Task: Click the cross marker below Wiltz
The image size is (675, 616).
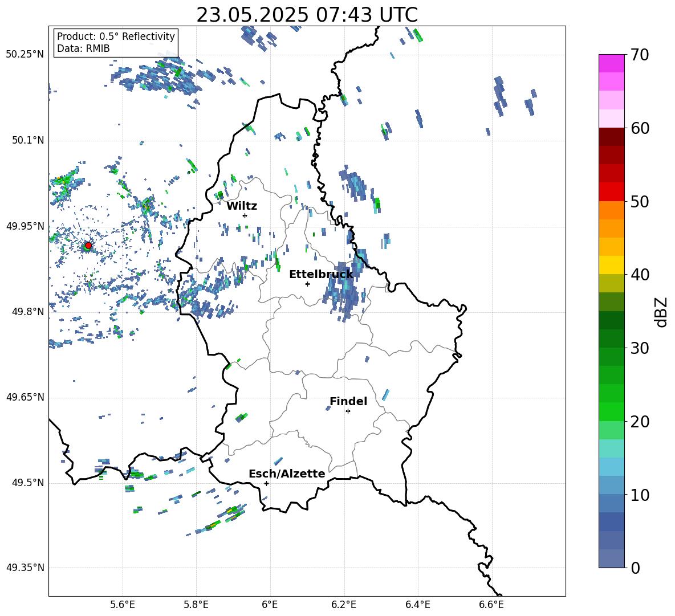Action: pyautogui.click(x=245, y=215)
